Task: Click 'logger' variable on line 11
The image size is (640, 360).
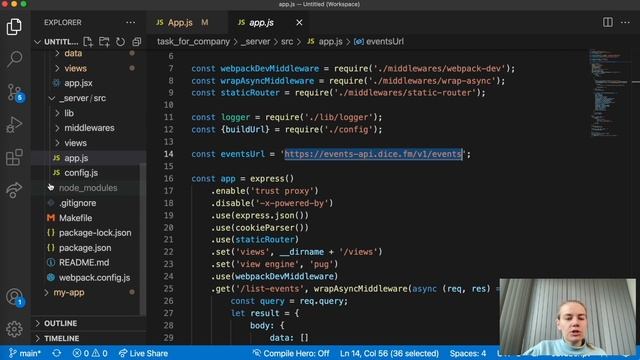Action: pyautogui.click(x=236, y=117)
